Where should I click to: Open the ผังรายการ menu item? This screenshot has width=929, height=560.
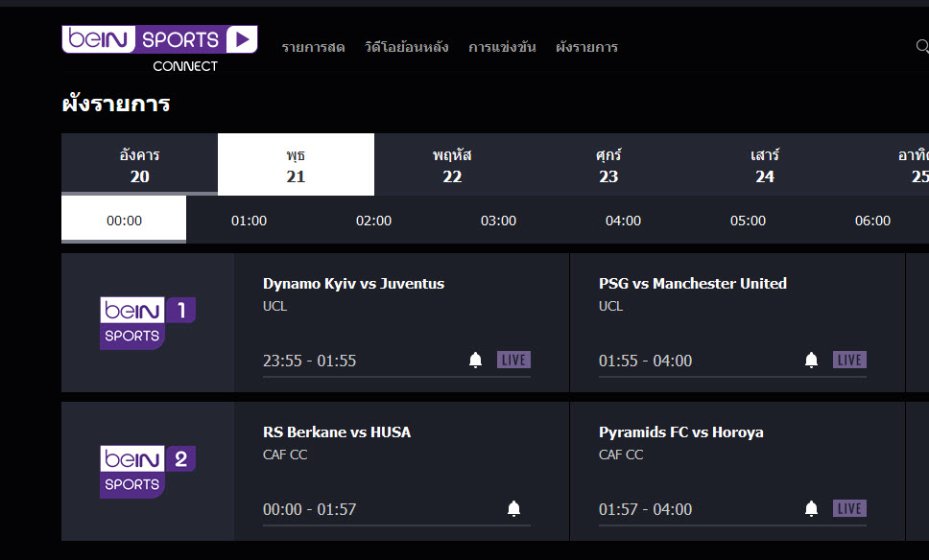click(587, 47)
